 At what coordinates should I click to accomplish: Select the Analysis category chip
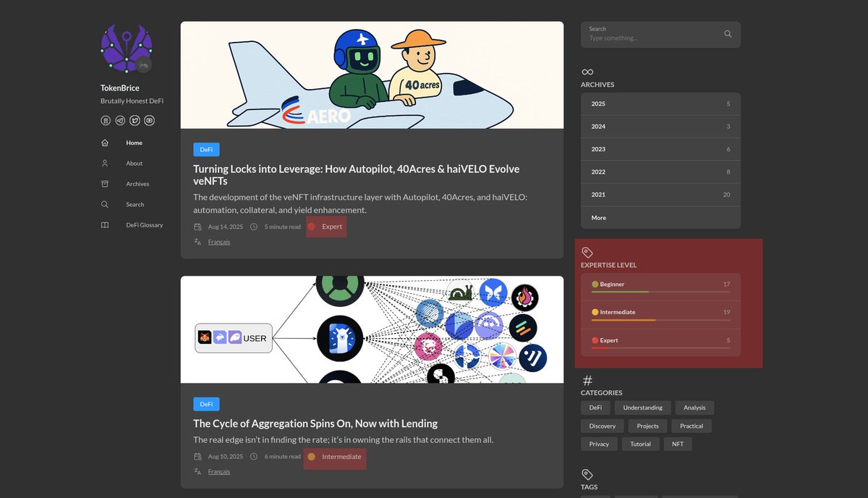point(694,408)
